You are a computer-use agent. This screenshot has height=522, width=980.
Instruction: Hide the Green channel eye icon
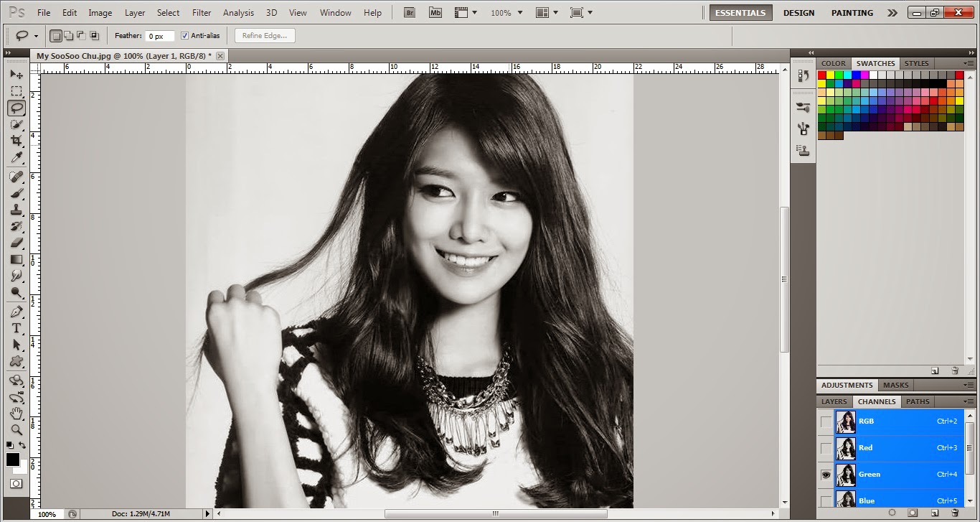tap(826, 475)
